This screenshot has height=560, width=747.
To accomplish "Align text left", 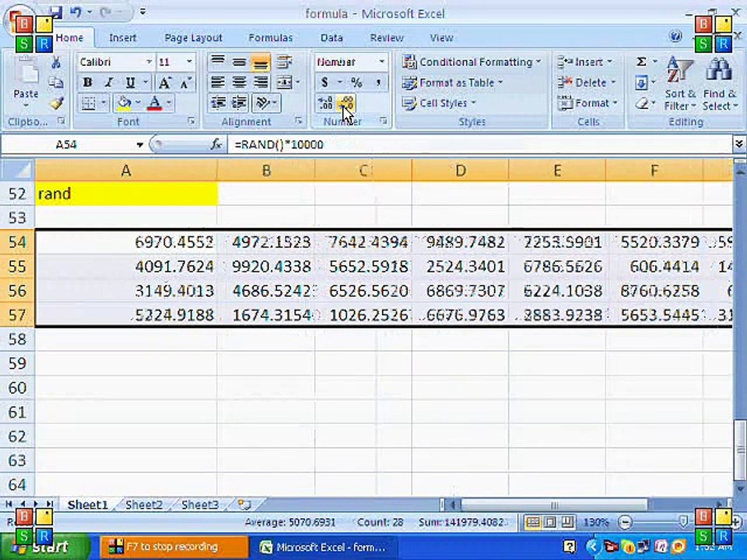I will [x=218, y=83].
